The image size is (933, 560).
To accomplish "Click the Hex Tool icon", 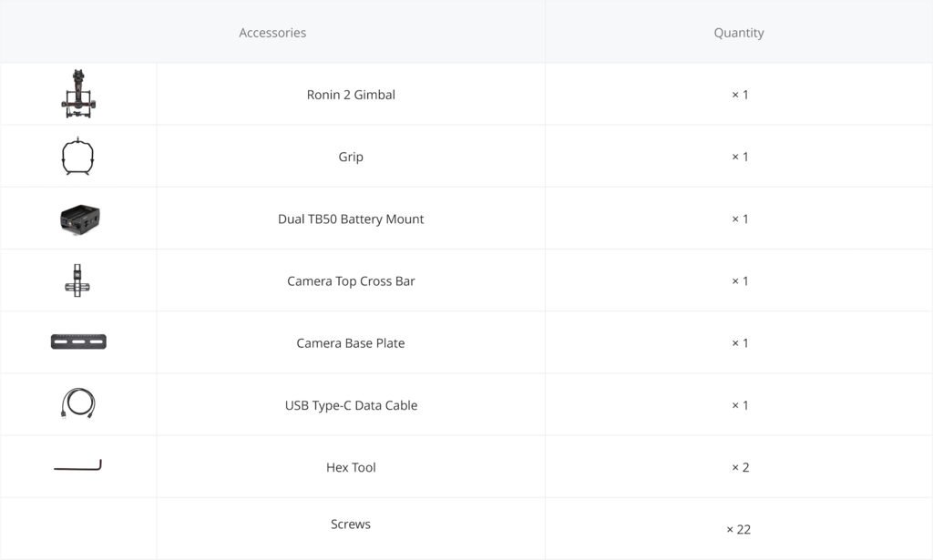I will pyautogui.click(x=77, y=466).
